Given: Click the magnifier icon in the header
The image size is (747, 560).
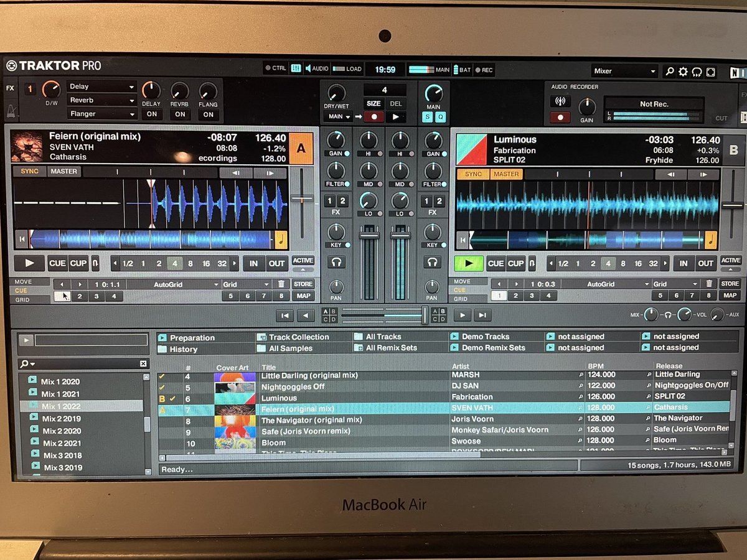Looking at the screenshot, I should click(x=670, y=72).
